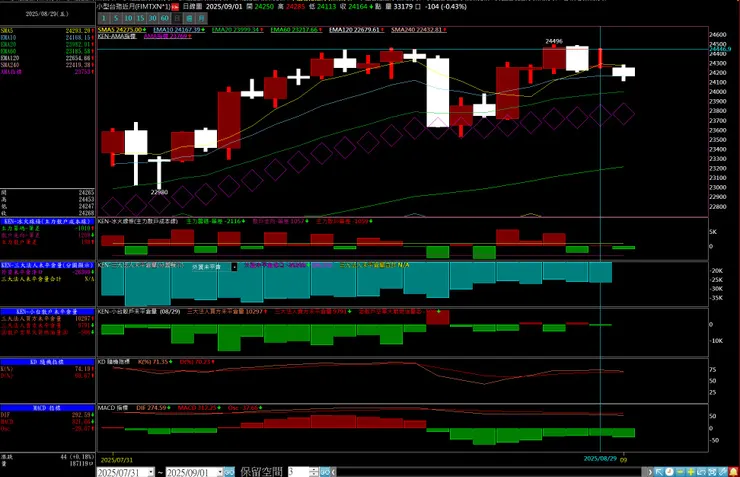The height and width of the screenshot is (477, 740).
Task: Click the fit-to-screen icon in bottom toolbar
Action: 712,471
